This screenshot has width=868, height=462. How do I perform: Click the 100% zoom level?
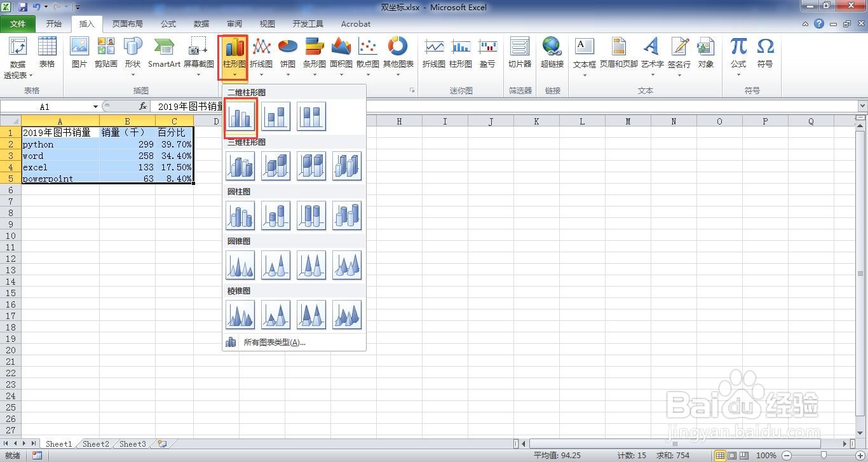tap(766, 455)
